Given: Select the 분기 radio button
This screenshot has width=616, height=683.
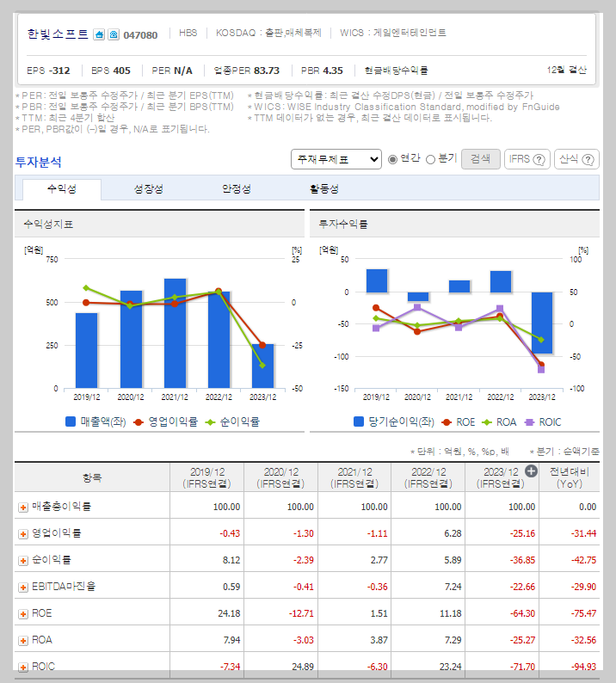Looking at the screenshot, I should (x=430, y=159).
